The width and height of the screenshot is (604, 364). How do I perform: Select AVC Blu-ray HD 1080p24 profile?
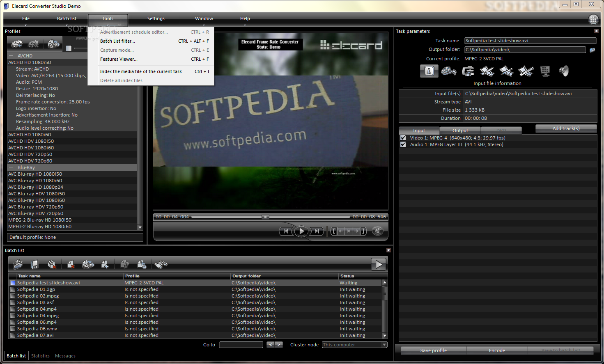click(36, 187)
